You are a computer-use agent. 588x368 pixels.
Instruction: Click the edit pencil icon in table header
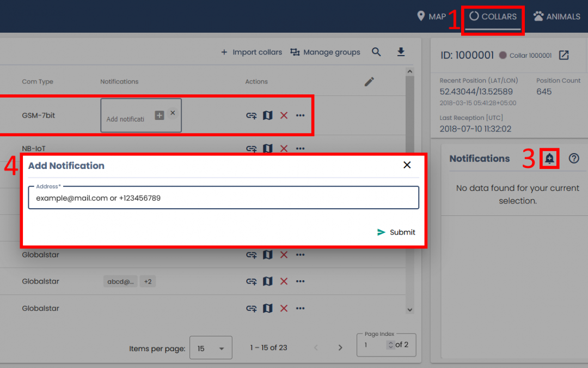point(369,82)
